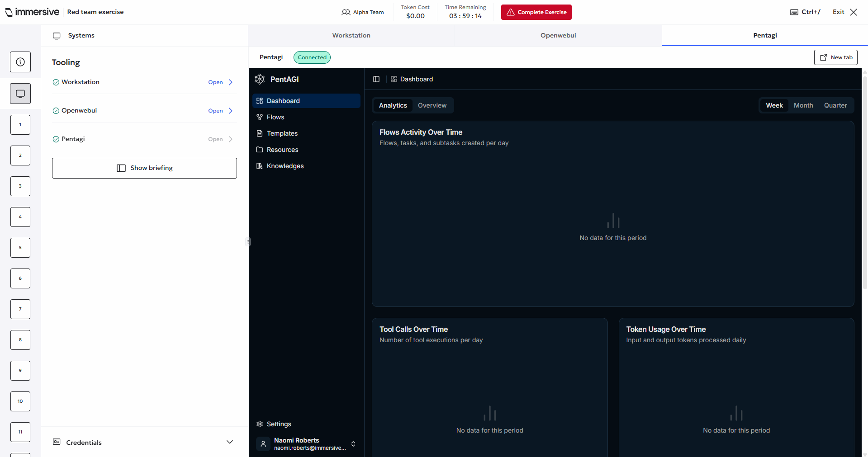Viewport: 868px width, 457px height.
Task: Click the Immersive logo in header
Action: (x=32, y=12)
